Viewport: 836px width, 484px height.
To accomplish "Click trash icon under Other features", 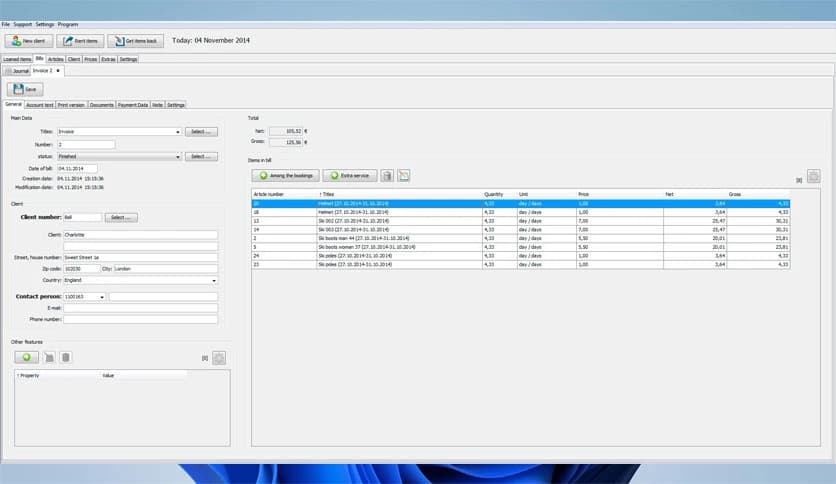I will click(x=66, y=357).
